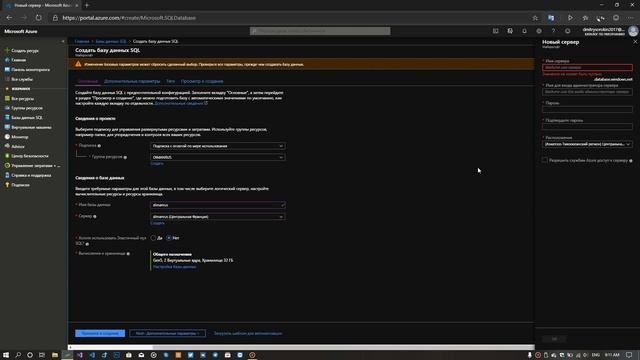This screenshot has width=640, height=360.
Task: Open Security Center (Центр безопасности) in sidebar
Action: [x=29, y=156]
